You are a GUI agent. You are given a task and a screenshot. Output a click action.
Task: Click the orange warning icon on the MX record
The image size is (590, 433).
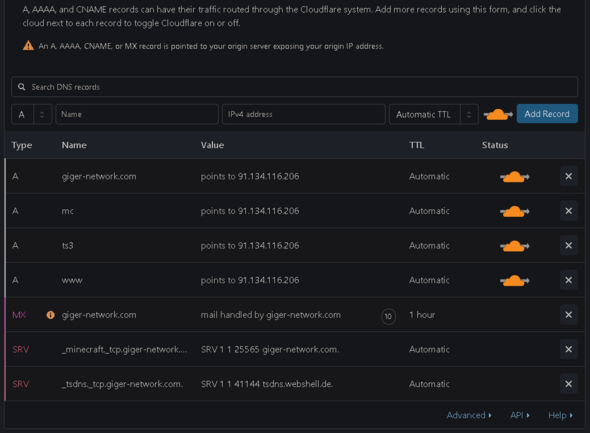pyautogui.click(x=50, y=315)
